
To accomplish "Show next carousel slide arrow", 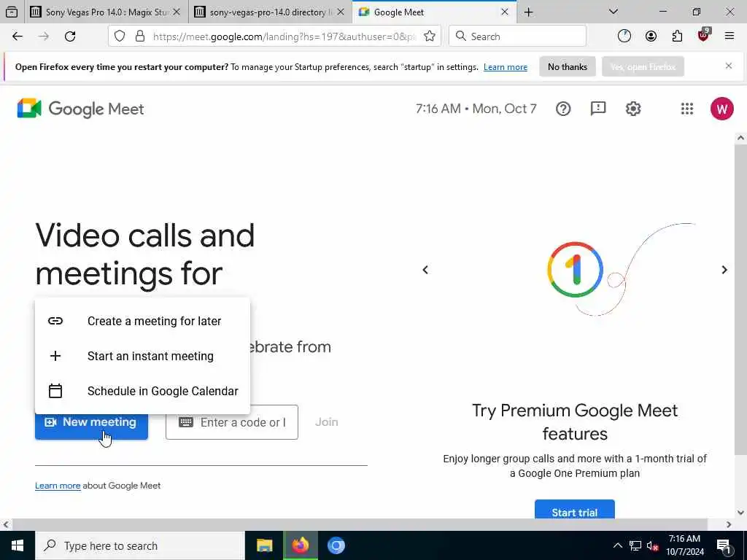I will (x=724, y=270).
